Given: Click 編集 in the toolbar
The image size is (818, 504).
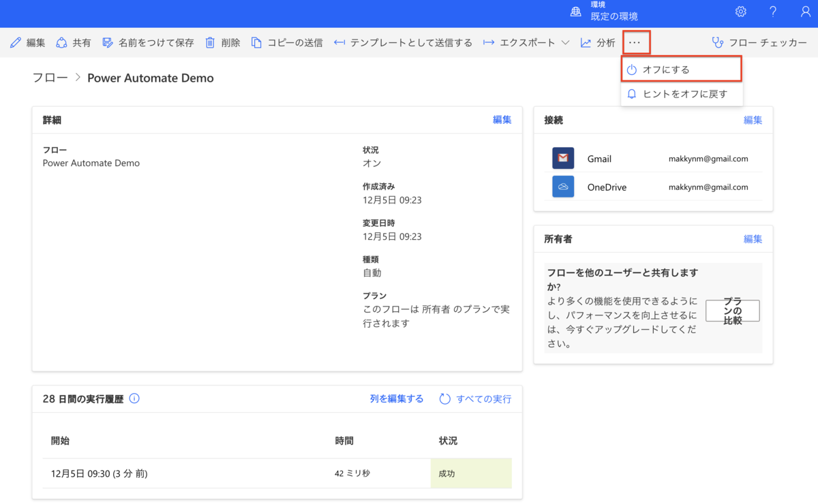Looking at the screenshot, I should click(36, 43).
